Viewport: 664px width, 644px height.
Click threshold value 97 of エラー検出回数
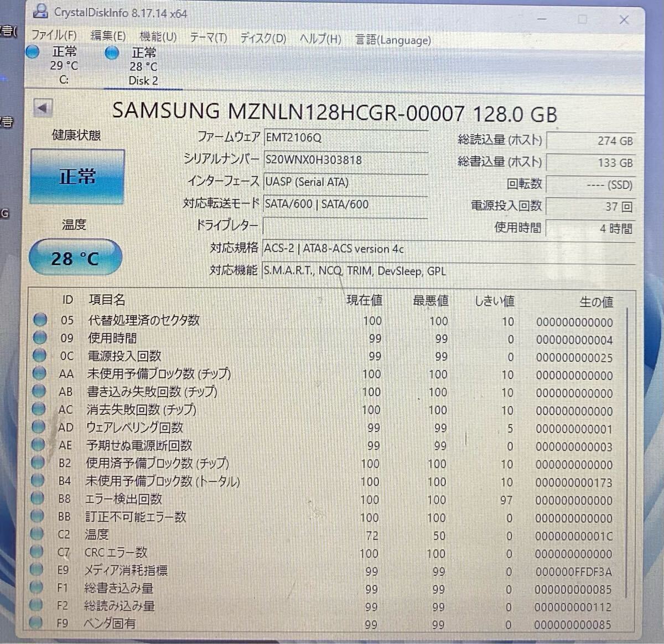506,500
